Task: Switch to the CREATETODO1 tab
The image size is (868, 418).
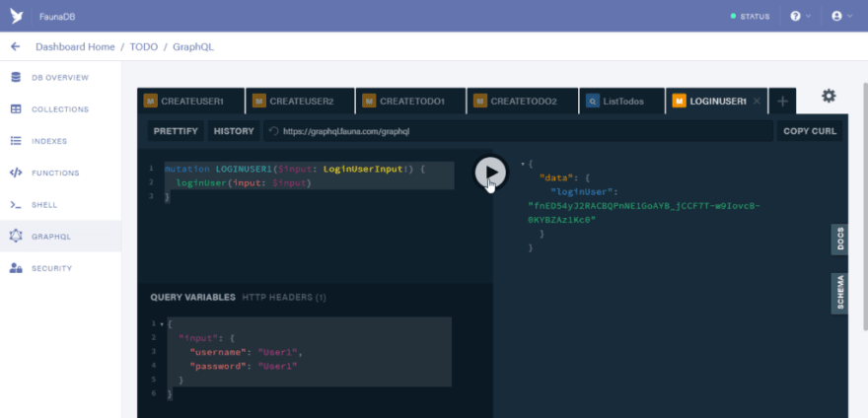Action: coord(411,102)
